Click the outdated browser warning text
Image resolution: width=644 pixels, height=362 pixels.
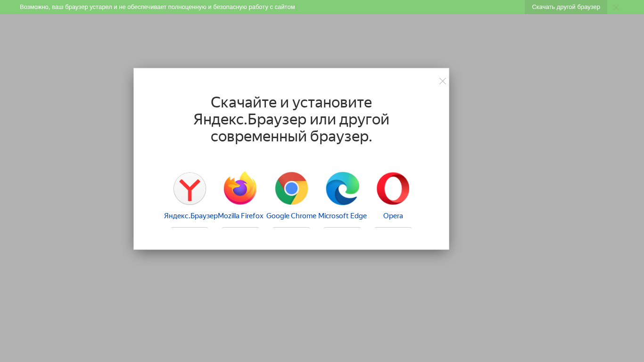pyautogui.click(x=157, y=7)
